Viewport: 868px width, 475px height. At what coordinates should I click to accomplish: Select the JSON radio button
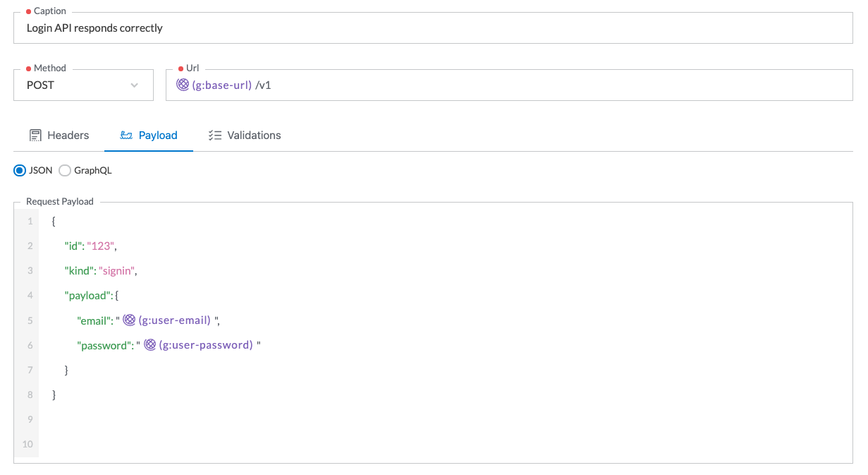(x=20, y=170)
